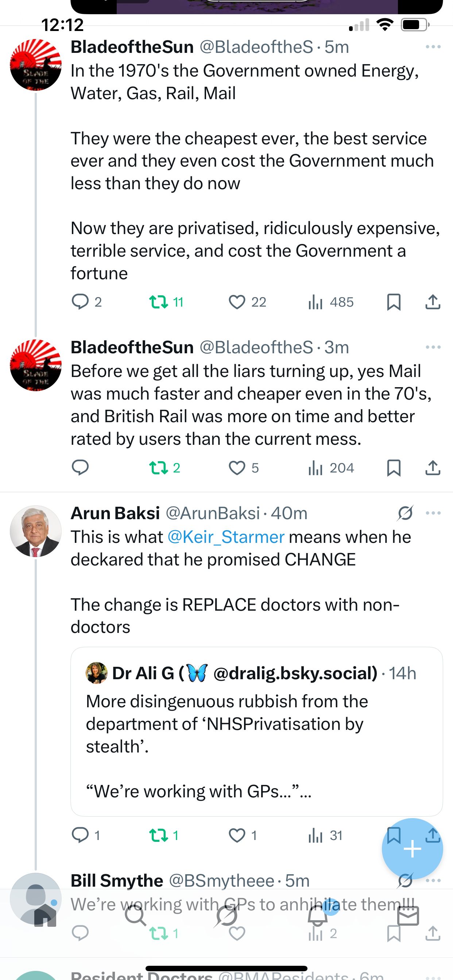Screen dimensions: 453x980
Task: Like the British Rail and Mail tweet
Action: click(237, 467)
